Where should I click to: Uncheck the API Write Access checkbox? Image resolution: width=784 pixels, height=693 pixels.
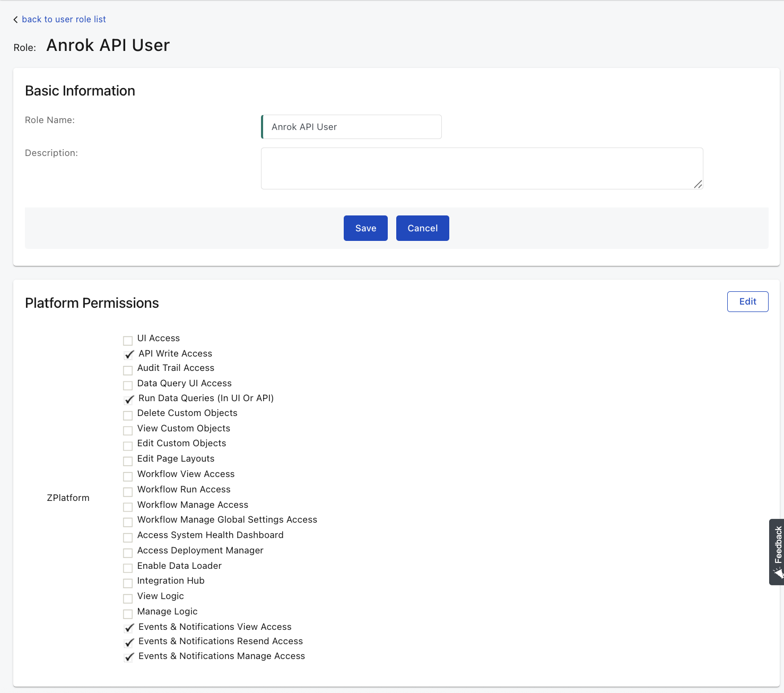129,355
